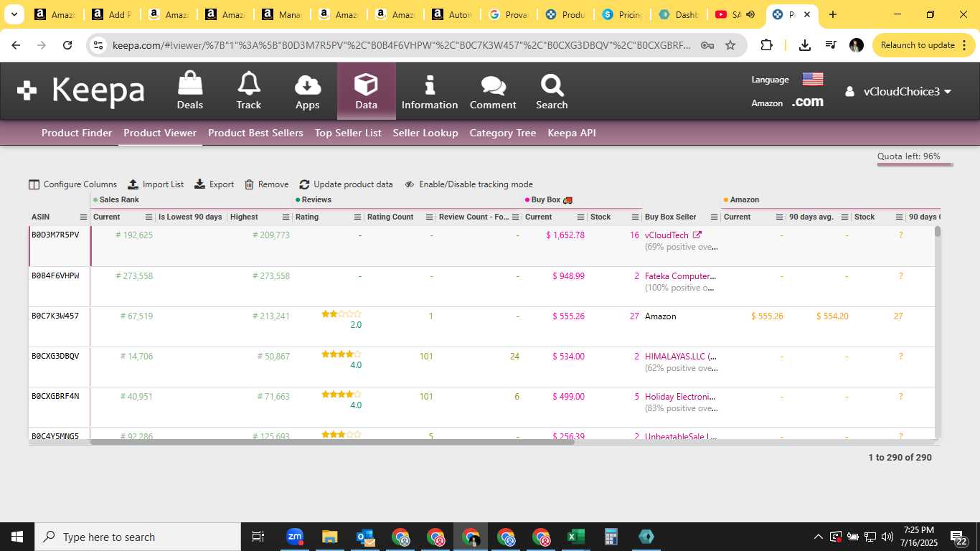The height and width of the screenshot is (551, 980).
Task: Switch to the Pricing browser tab
Action: 622,14
